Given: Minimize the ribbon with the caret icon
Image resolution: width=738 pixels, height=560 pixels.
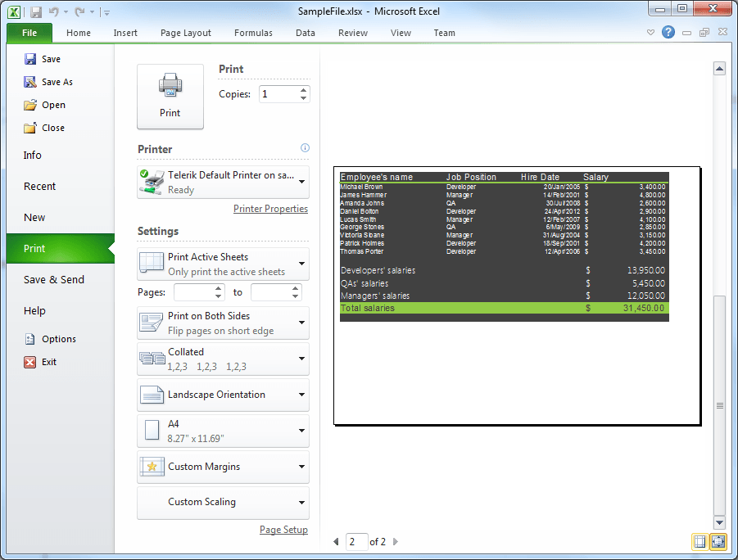Looking at the screenshot, I should [650, 33].
